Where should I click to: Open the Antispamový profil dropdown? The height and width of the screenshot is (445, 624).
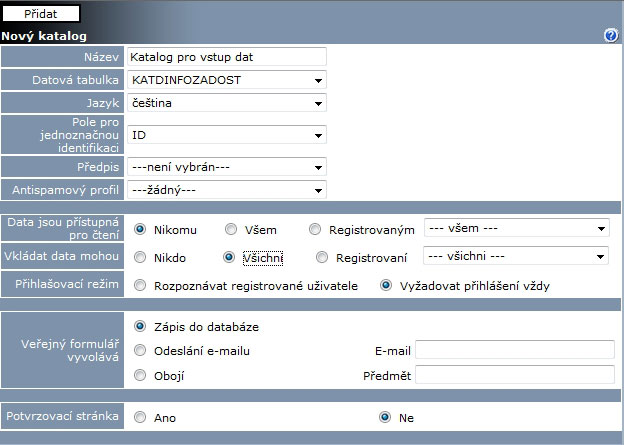pos(226,190)
